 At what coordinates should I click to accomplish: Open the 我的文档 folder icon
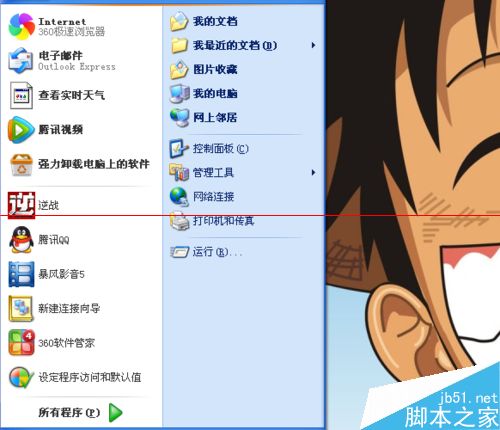coord(179,21)
